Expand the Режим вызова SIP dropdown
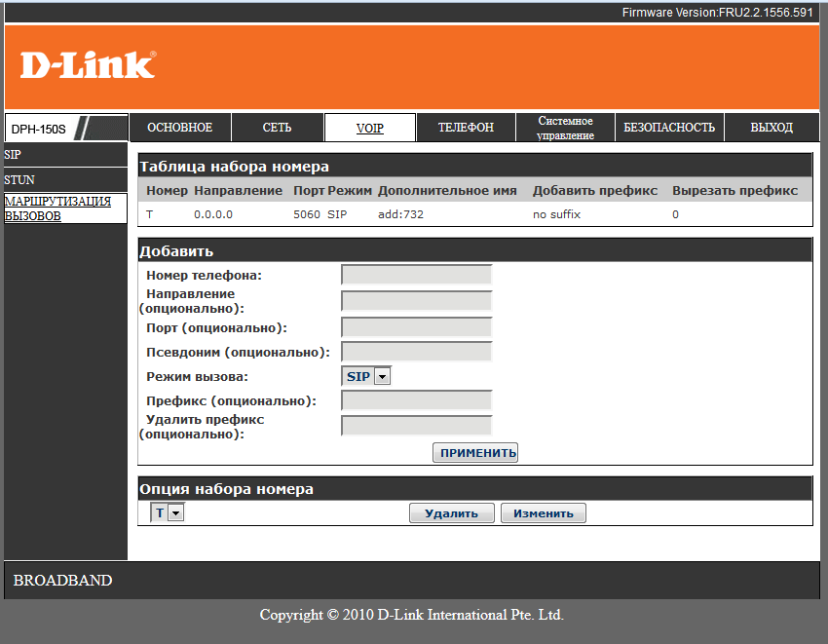 coord(366,376)
